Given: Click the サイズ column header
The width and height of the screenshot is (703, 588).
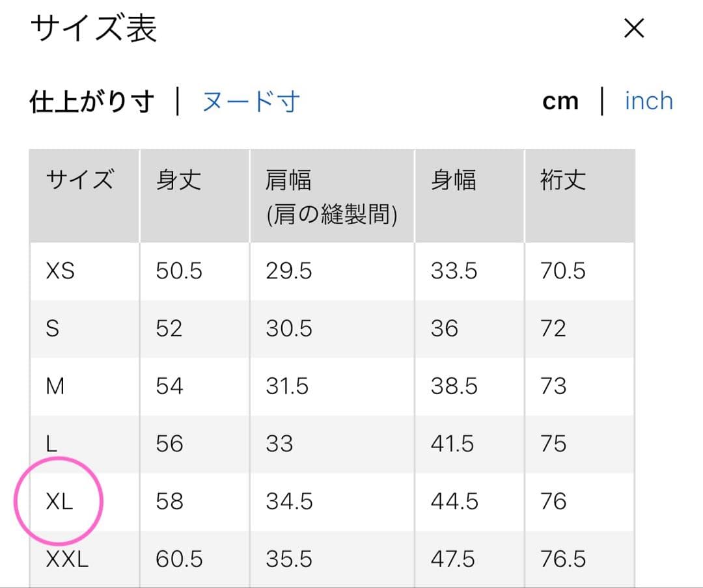Looking at the screenshot, I should (79, 180).
